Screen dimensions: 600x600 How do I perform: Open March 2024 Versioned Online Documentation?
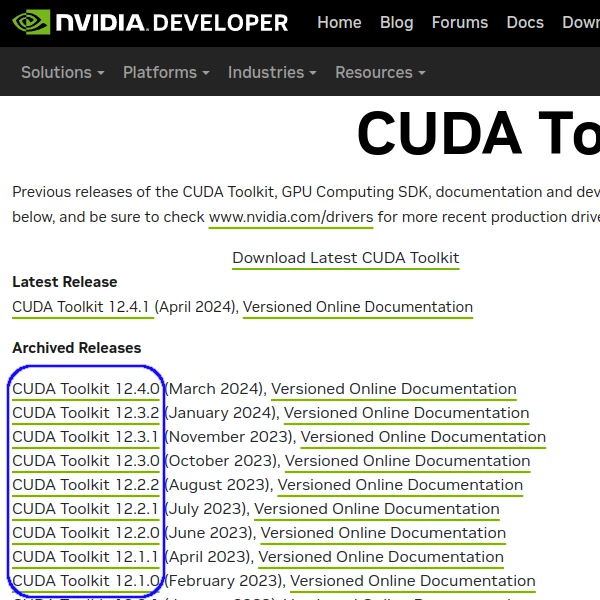point(394,389)
